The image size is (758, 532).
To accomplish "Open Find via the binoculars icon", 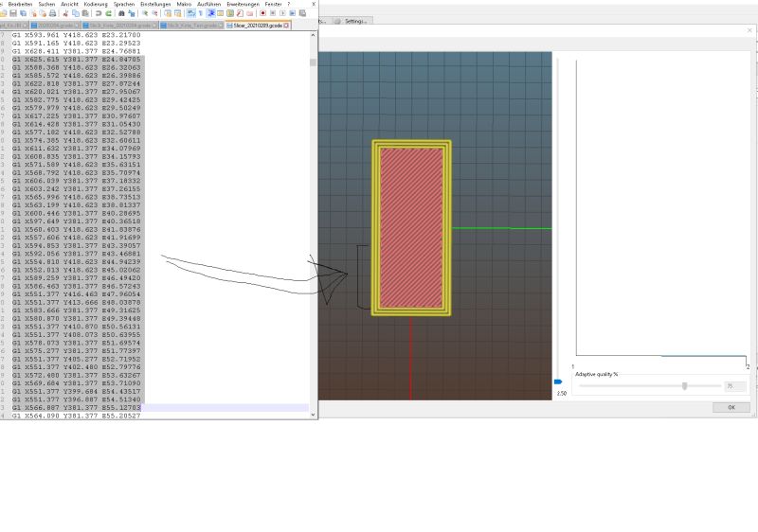I will click(x=121, y=13).
